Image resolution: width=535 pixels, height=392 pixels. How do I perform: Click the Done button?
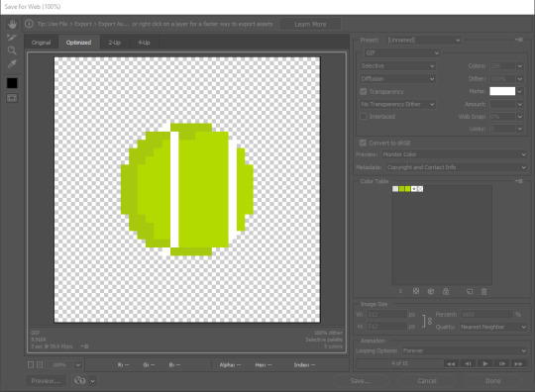click(493, 381)
